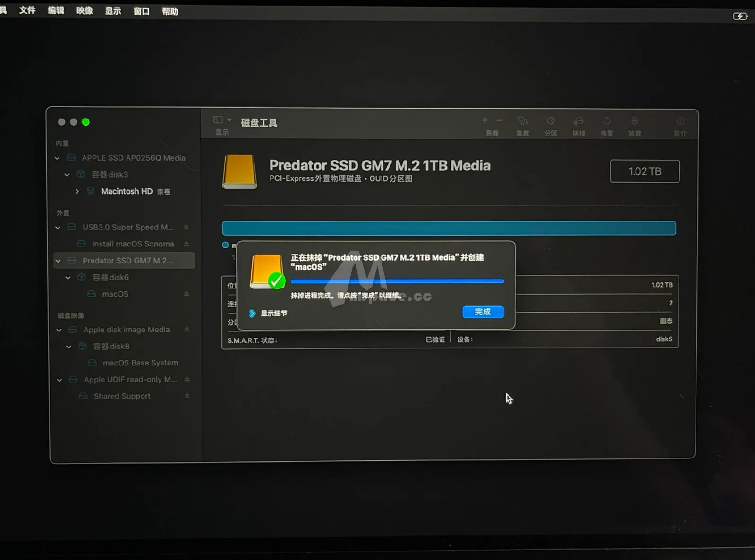This screenshot has height=560, width=755.
Task: Click the 抹掉 erase toolbar icon
Action: point(578,121)
